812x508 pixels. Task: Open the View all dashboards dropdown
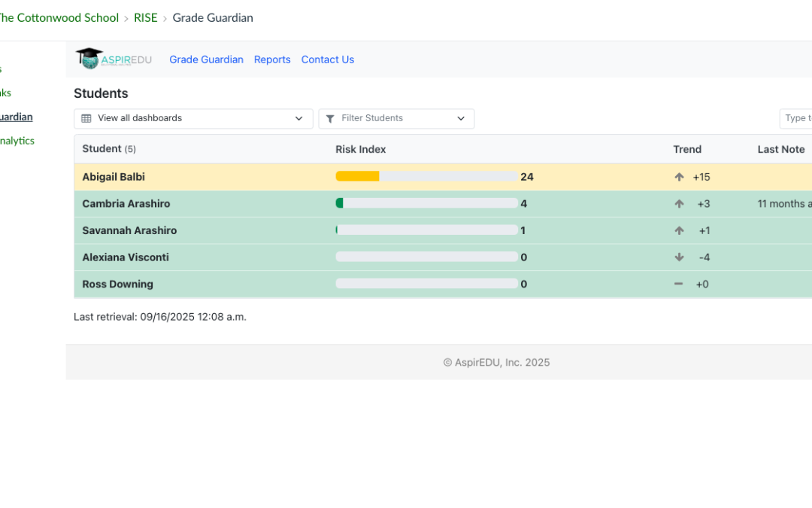193,118
